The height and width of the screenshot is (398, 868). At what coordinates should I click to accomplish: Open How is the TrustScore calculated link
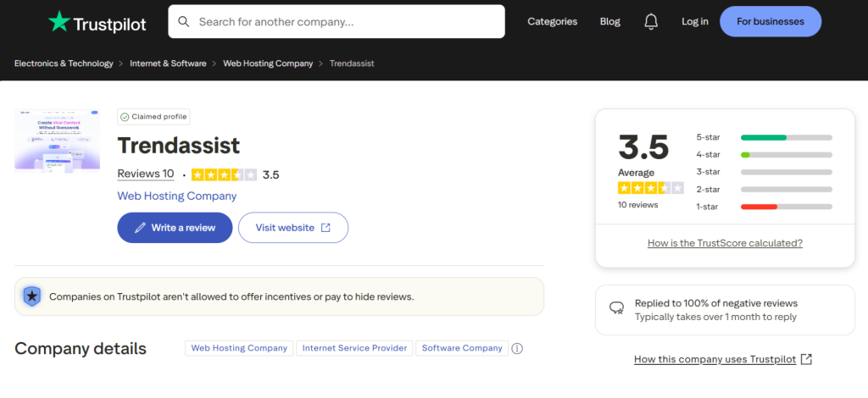click(x=725, y=243)
